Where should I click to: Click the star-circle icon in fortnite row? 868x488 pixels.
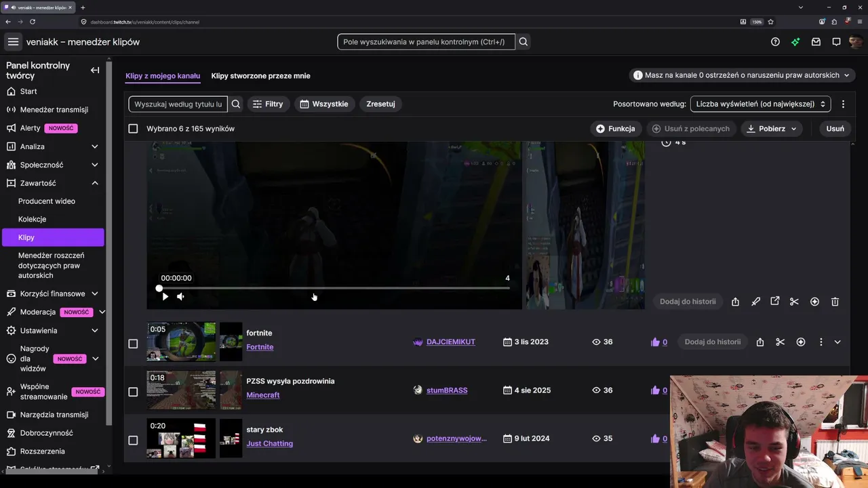click(x=801, y=342)
